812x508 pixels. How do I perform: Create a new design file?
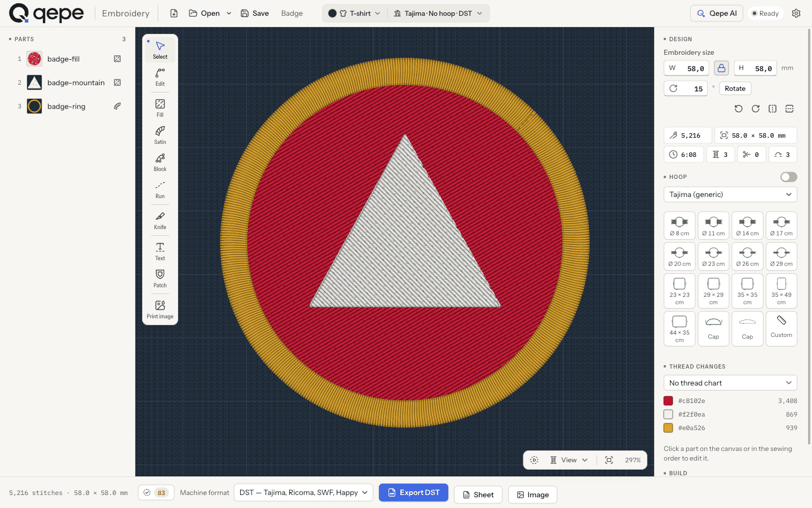pos(174,13)
